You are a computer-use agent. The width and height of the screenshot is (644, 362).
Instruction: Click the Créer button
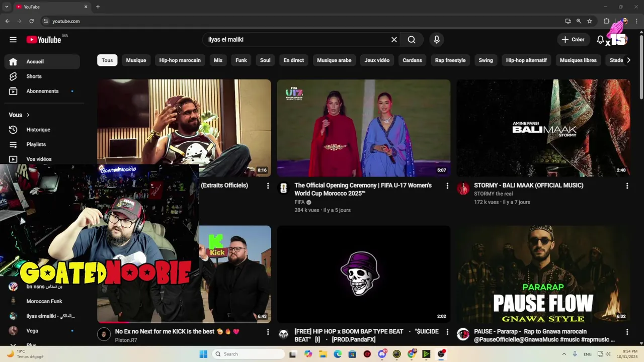(x=573, y=40)
